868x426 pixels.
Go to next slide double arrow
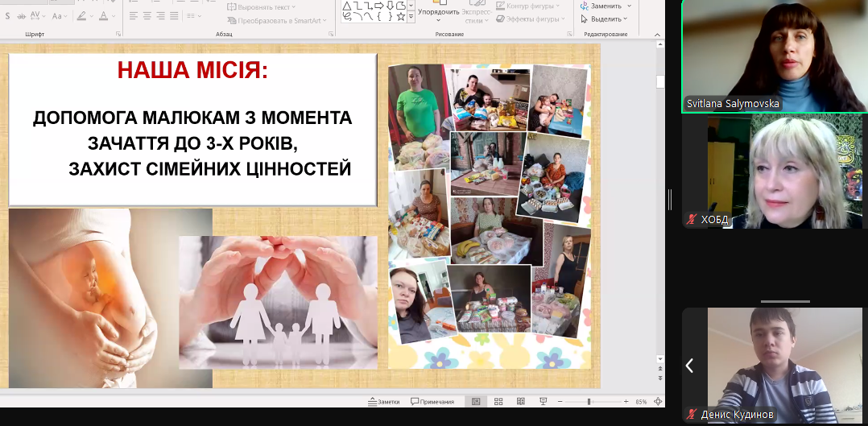(x=660, y=378)
